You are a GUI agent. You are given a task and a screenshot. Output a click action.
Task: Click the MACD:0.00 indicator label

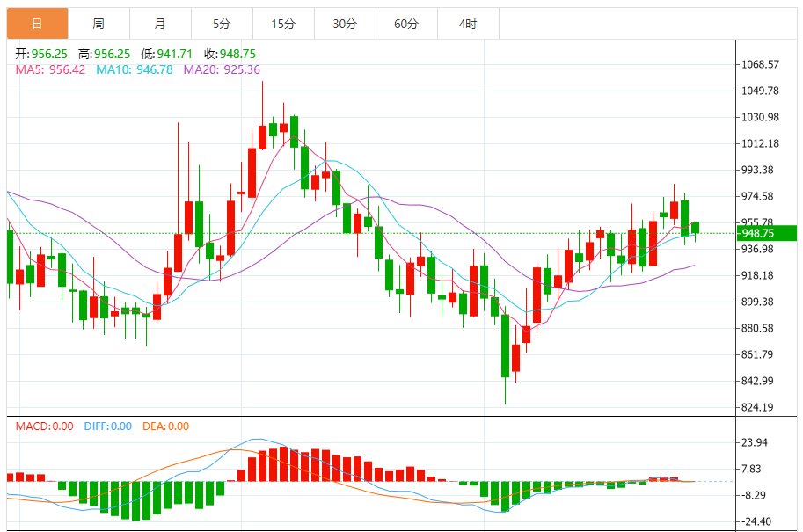[45, 426]
